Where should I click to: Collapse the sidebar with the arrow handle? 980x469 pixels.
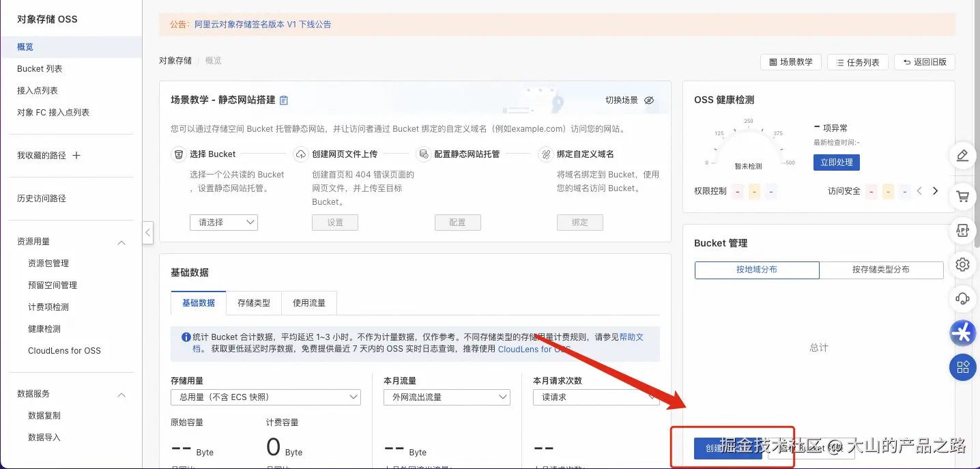(x=148, y=232)
